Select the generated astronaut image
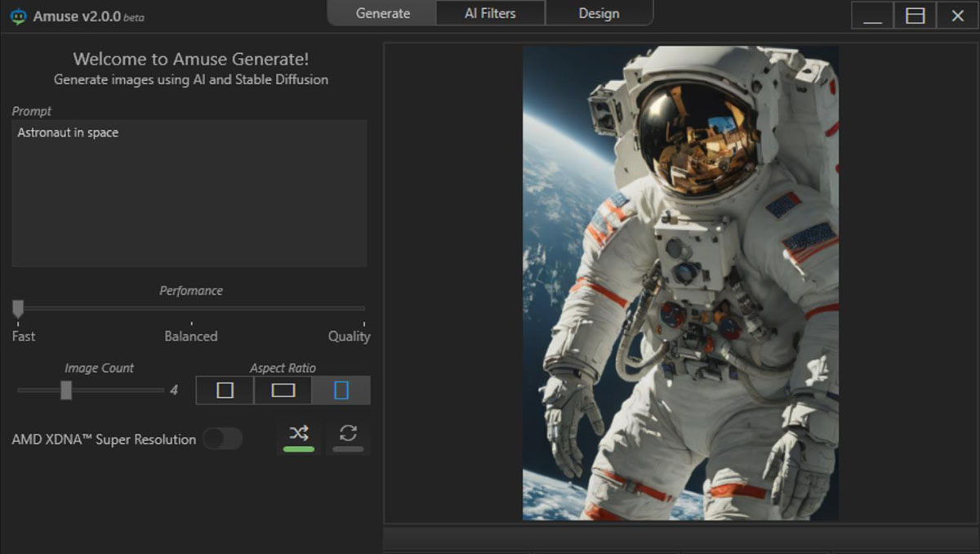This screenshot has height=554, width=980. click(680, 283)
